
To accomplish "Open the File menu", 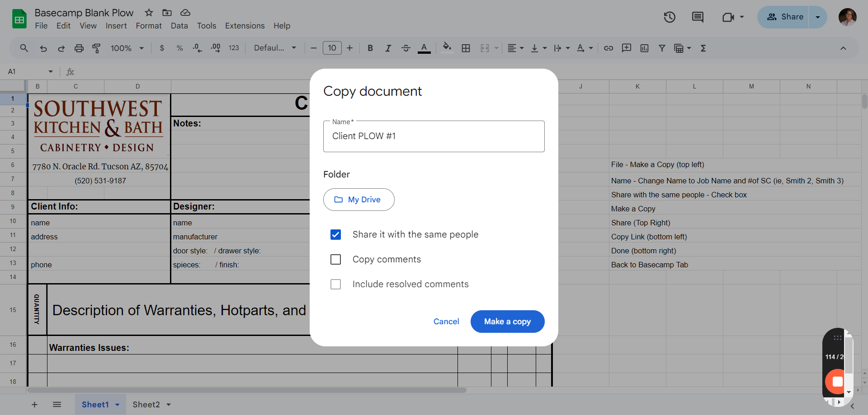I will [41, 26].
